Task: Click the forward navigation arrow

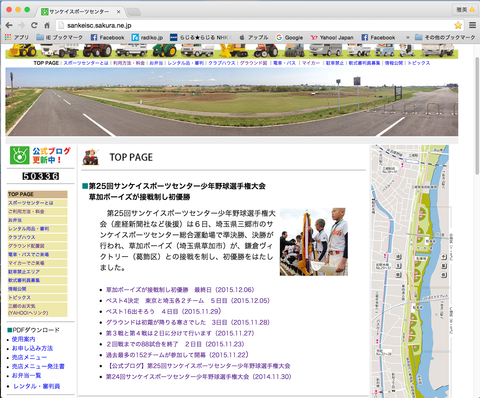Action: (x=21, y=25)
